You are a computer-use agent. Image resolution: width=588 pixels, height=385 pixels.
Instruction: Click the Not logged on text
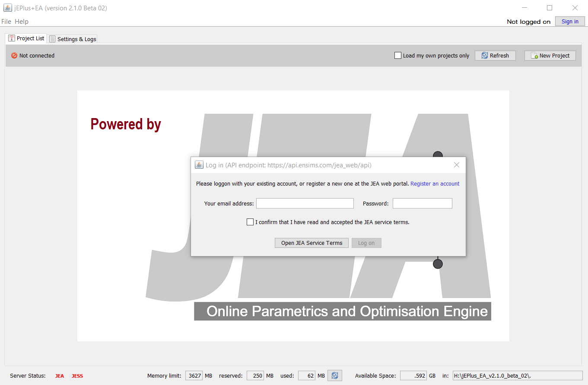[x=529, y=22]
